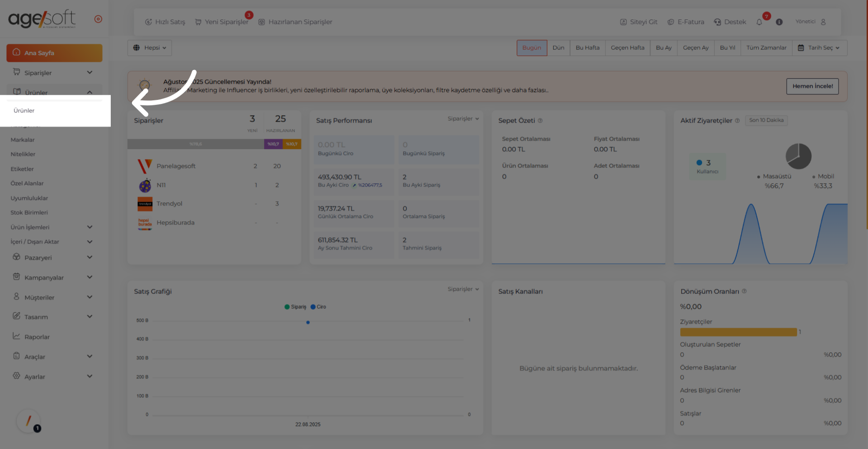
Task: Click the Kampanyalar gift icon
Action: click(x=16, y=276)
